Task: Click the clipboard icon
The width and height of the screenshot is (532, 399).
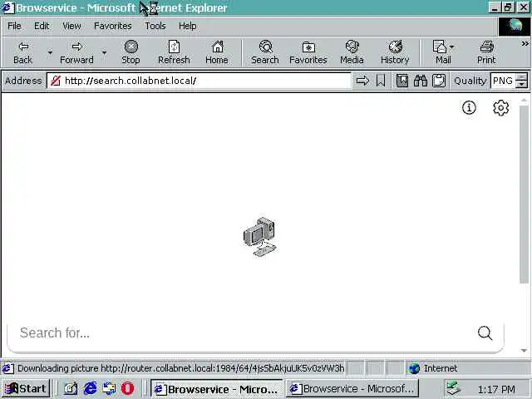Action: [439, 81]
